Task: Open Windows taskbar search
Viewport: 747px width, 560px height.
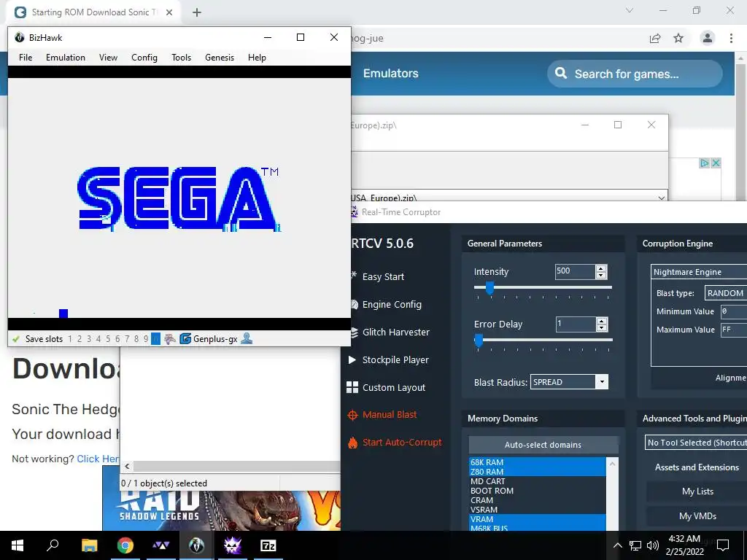Action: [53, 545]
